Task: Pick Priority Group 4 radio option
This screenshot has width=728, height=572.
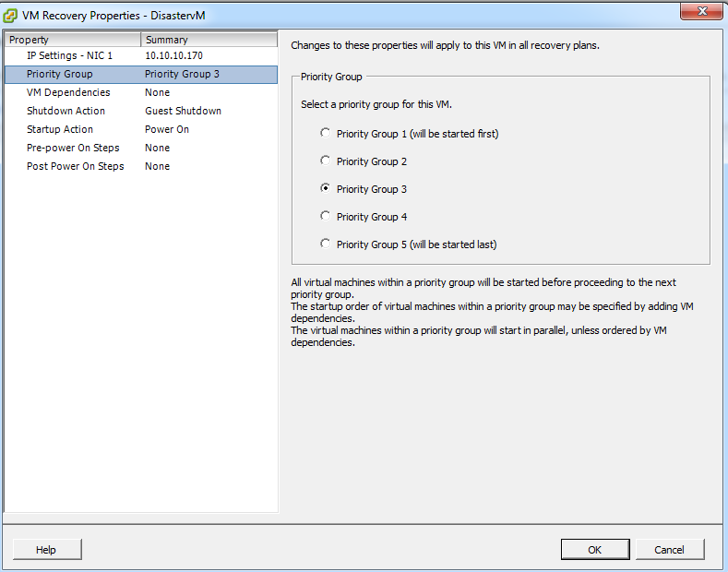Action: (325, 216)
